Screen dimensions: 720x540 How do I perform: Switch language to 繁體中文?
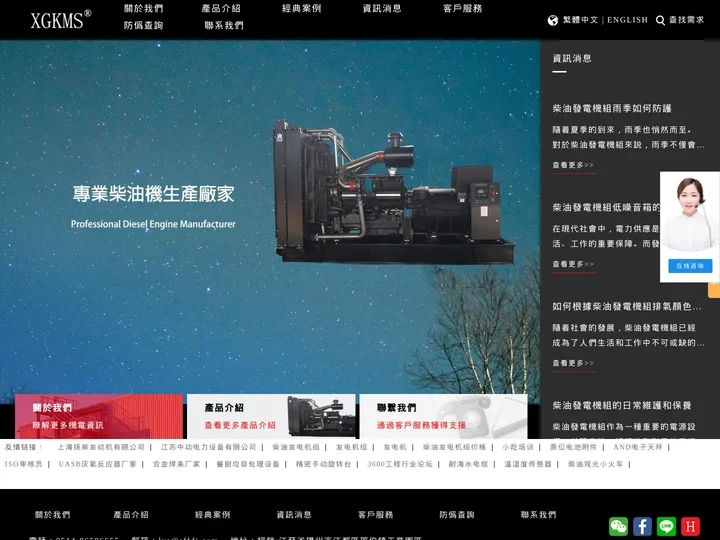pos(580,20)
